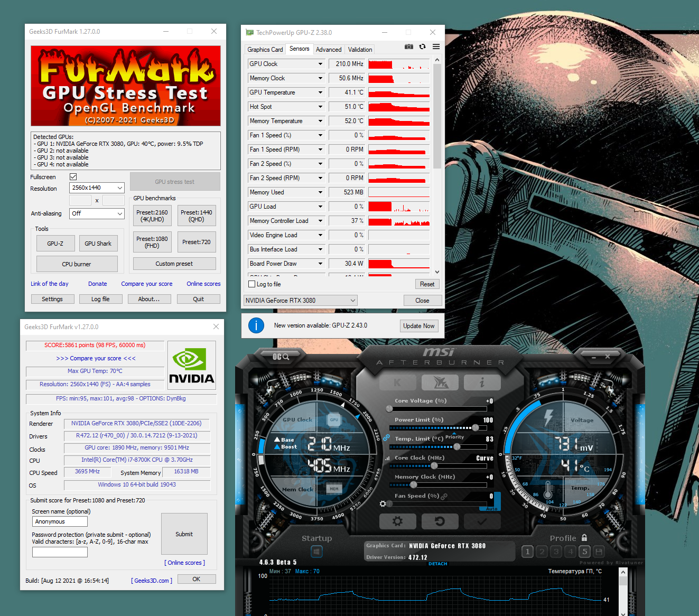This screenshot has width=699, height=616.
Task: Toggle the Windows startup icon in Afterburner
Action: click(x=316, y=552)
